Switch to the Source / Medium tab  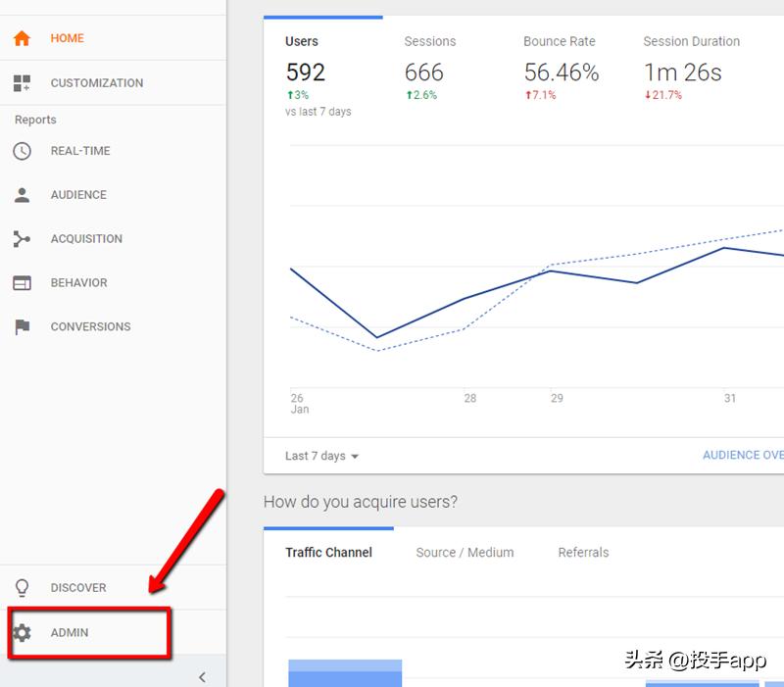[x=465, y=552]
